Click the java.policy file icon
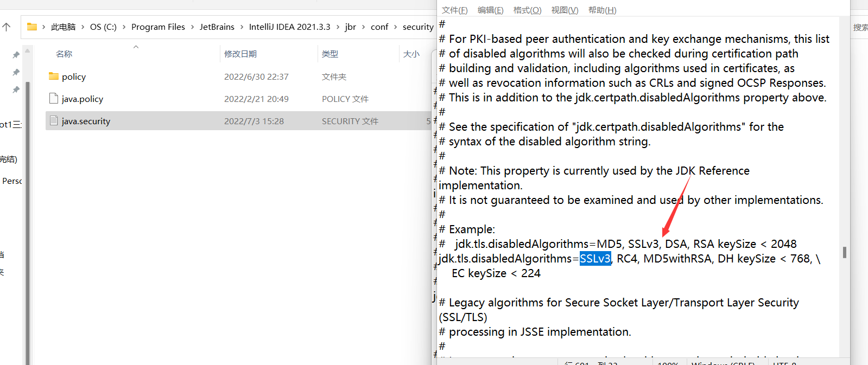 click(x=54, y=99)
